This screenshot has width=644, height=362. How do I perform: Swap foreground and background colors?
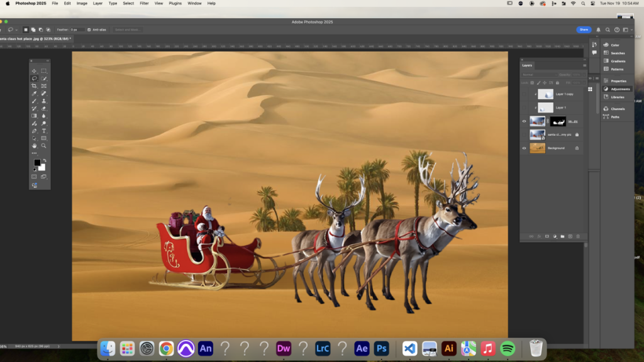pos(45,160)
